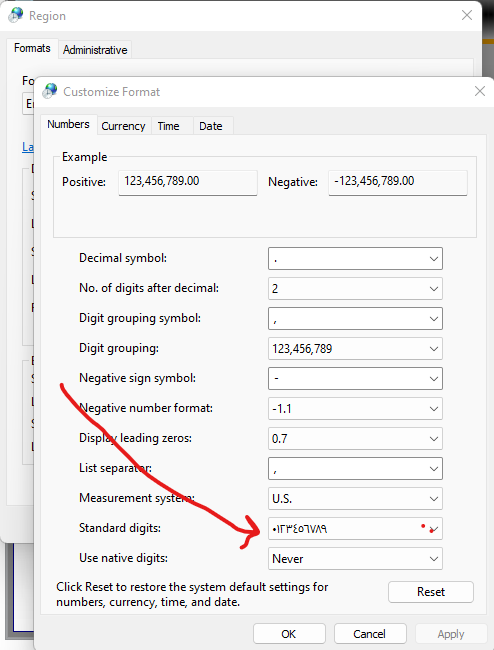Screen dimensions: 494x650
Task: Click the Customize Format globe icon
Action: (x=50, y=91)
